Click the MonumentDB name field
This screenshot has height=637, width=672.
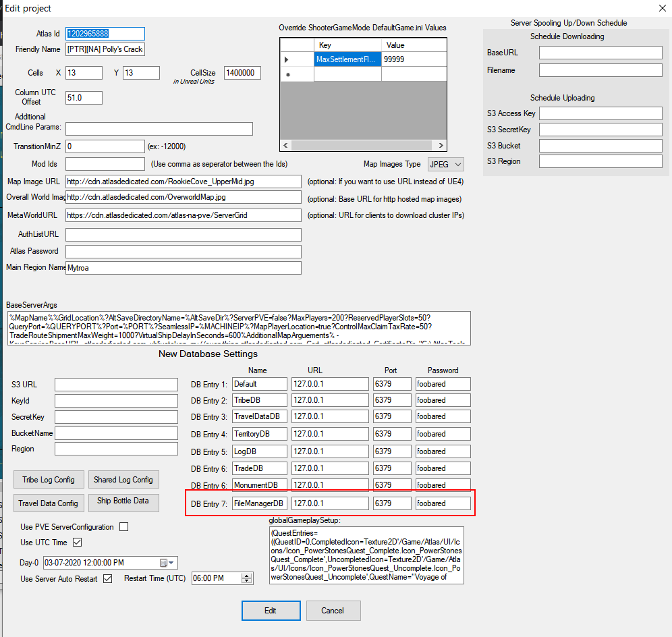coord(260,484)
